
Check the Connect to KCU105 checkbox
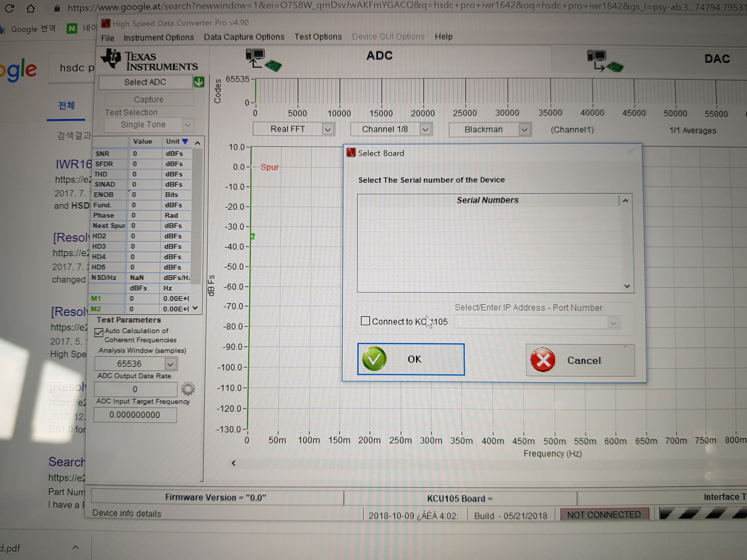(x=365, y=321)
